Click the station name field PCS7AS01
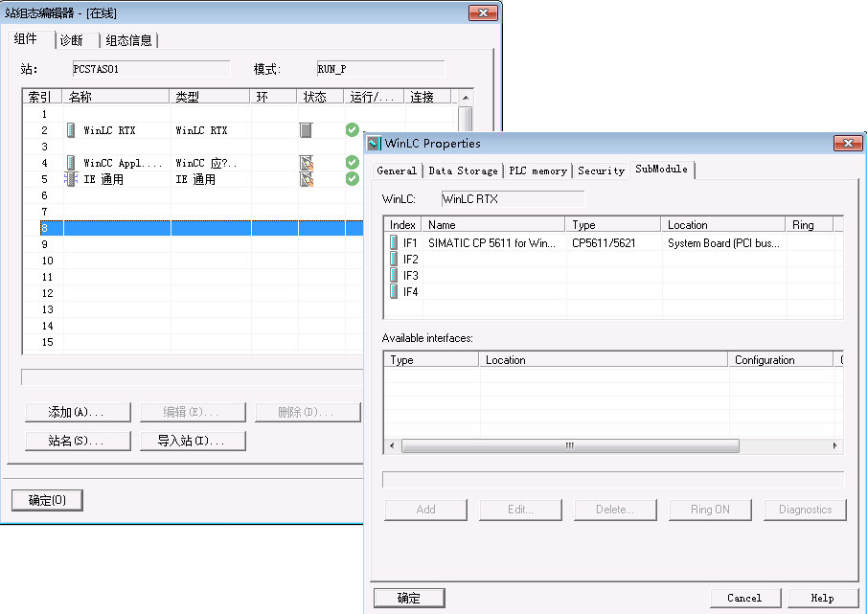This screenshot has height=614, width=868. (x=151, y=69)
